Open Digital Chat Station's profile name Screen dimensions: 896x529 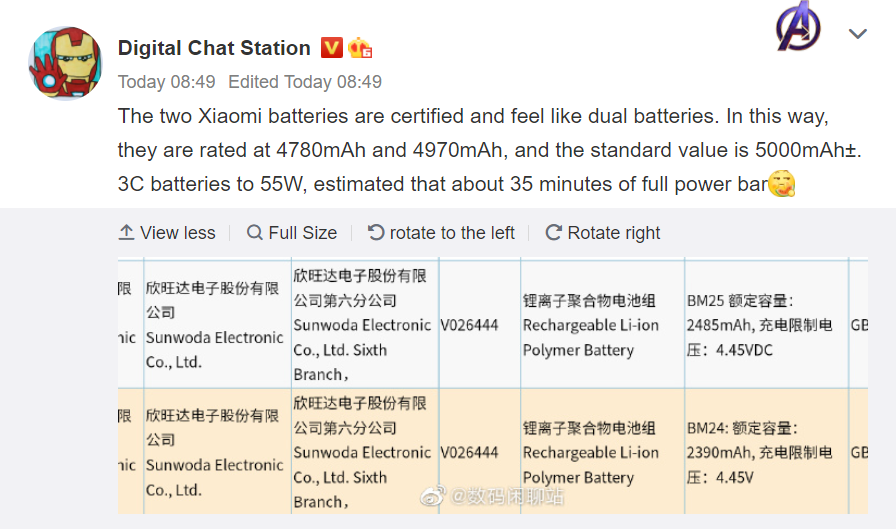tap(214, 48)
